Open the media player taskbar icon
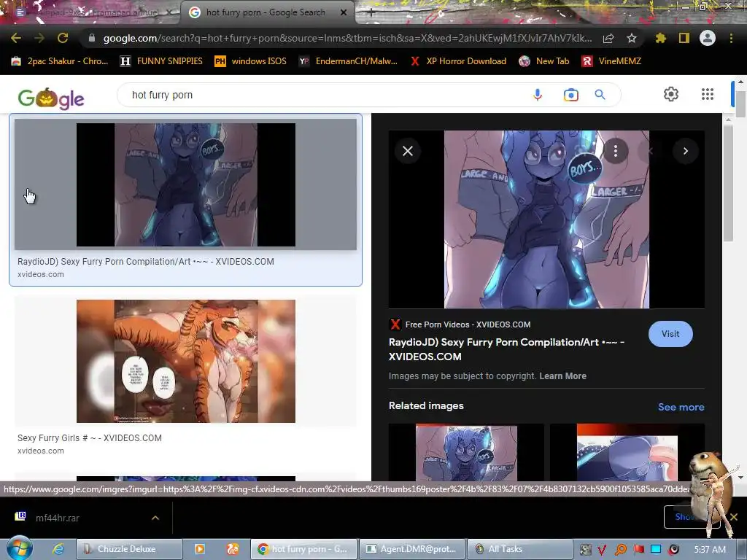Image resolution: width=747 pixels, height=560 pixels. click(x=200, y=549)
